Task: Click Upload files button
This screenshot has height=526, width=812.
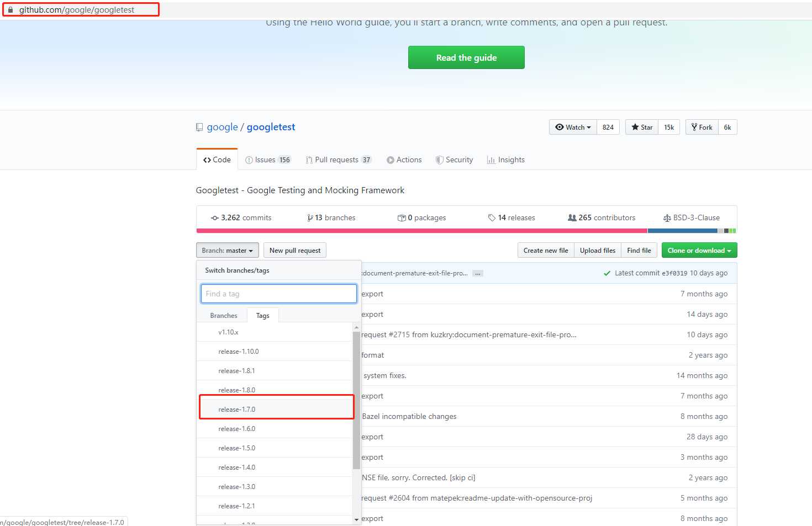Action: [598, 250]
